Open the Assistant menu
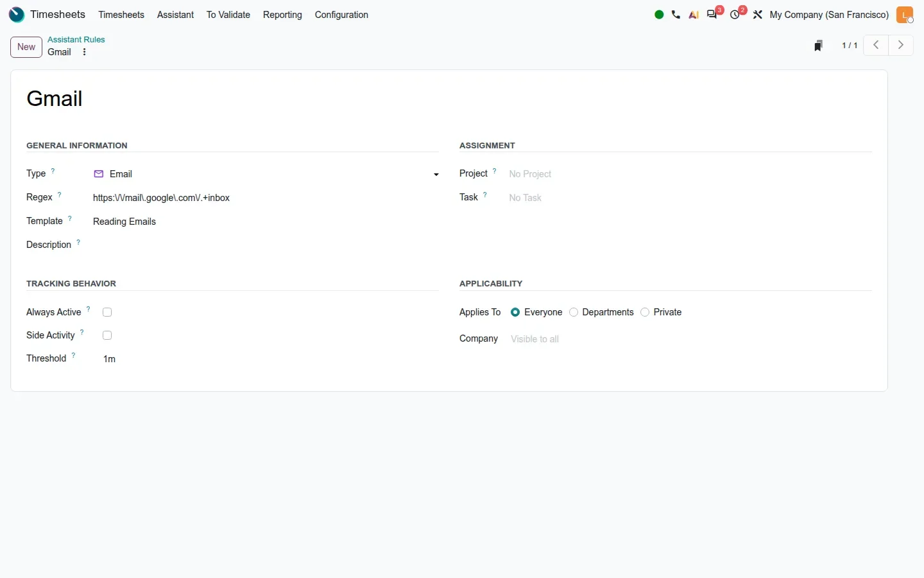The width and height of the screenshot is (924, 578). 175,15
